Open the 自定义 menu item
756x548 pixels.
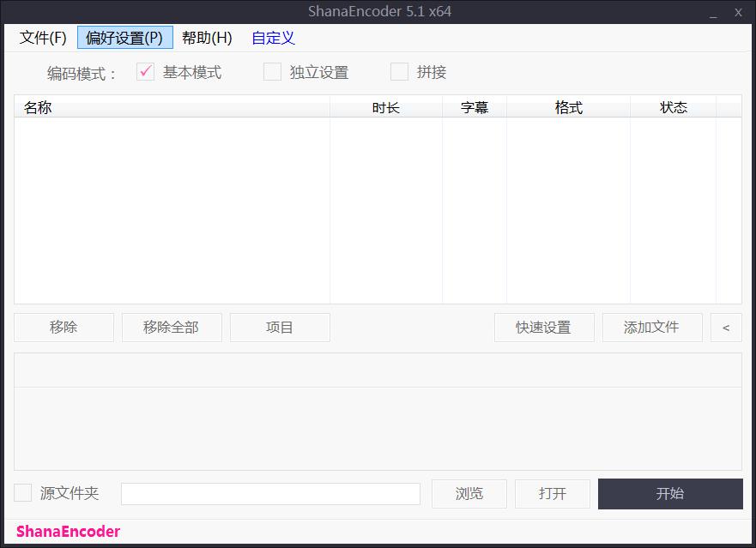point(272,38)
